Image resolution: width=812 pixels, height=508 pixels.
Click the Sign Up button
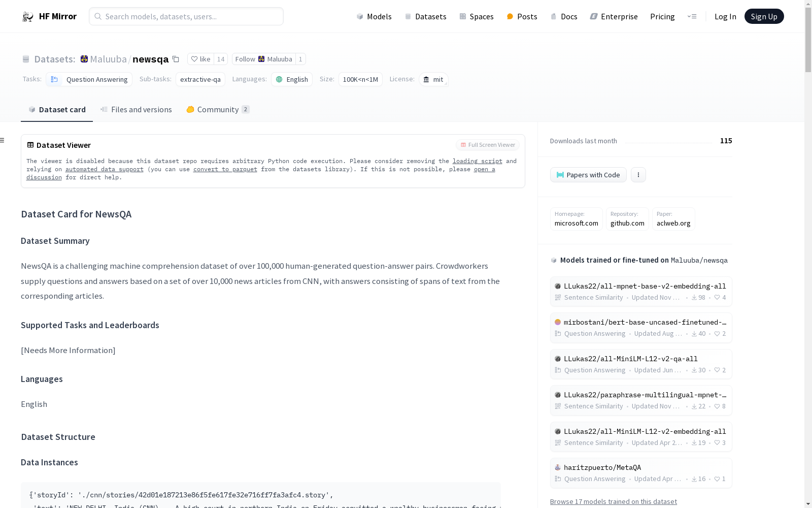point(764,17)
